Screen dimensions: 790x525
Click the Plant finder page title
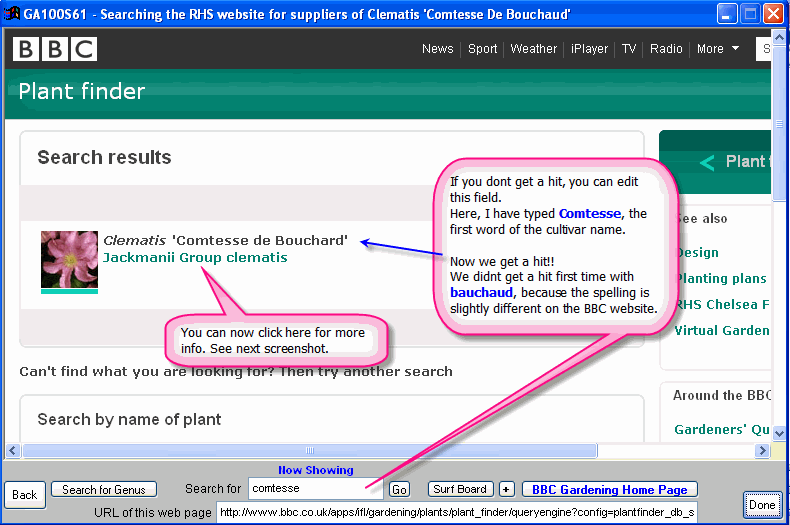pos(82,91)
